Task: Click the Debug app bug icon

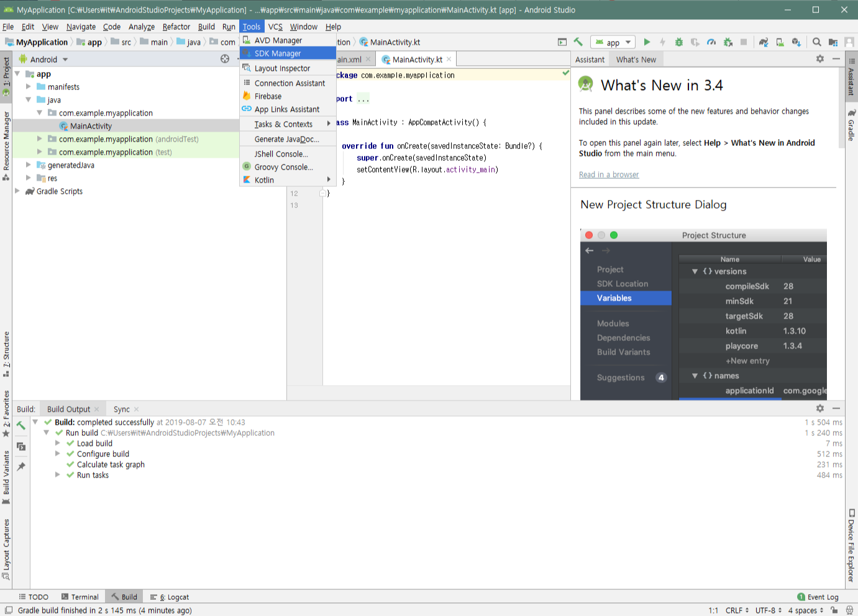Action: 679,42
